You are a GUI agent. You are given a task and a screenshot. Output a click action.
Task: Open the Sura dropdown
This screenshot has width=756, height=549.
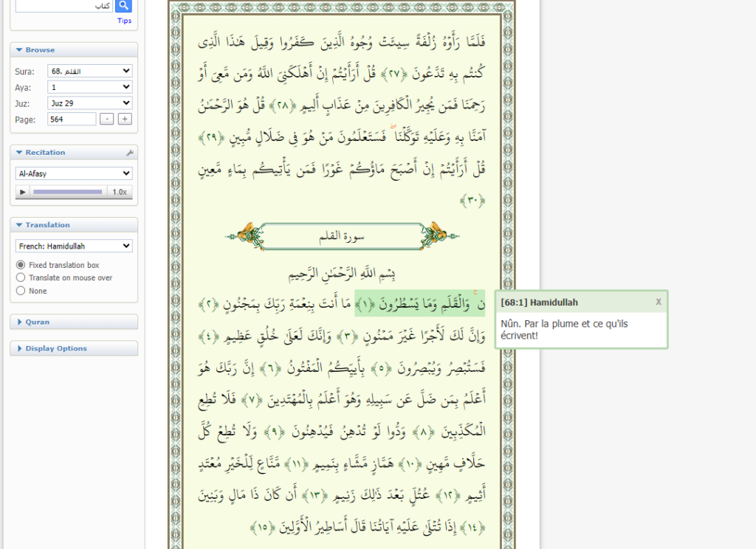(x=89, y=71)
